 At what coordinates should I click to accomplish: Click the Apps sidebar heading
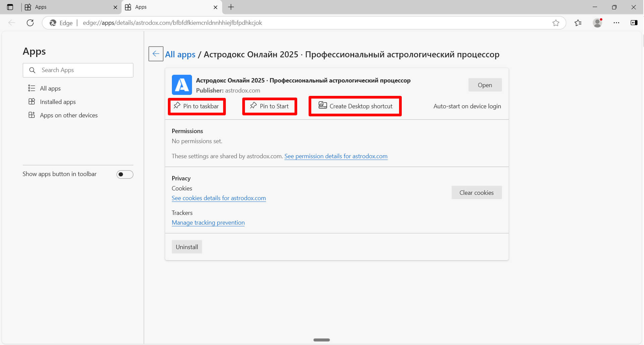(34, 52)
